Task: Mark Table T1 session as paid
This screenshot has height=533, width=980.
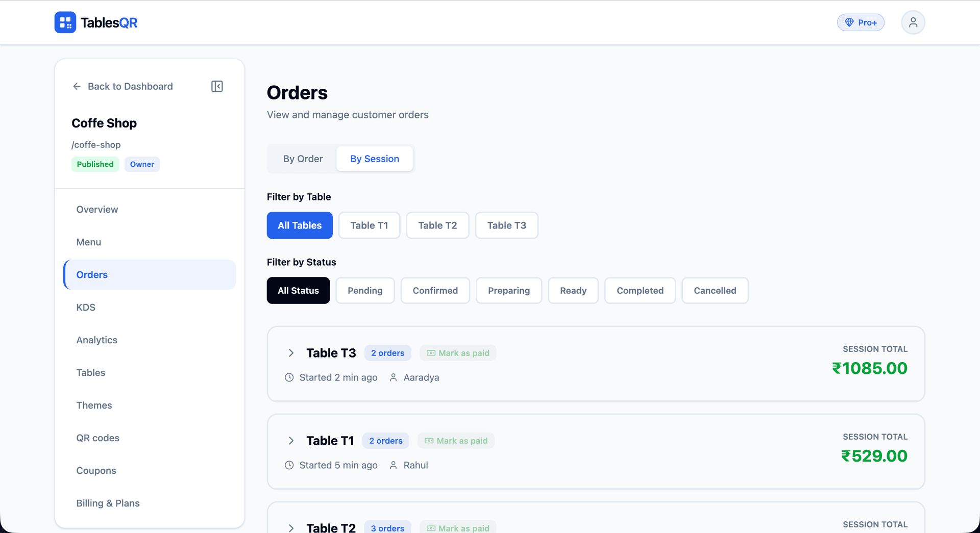Action: (456, 441)
